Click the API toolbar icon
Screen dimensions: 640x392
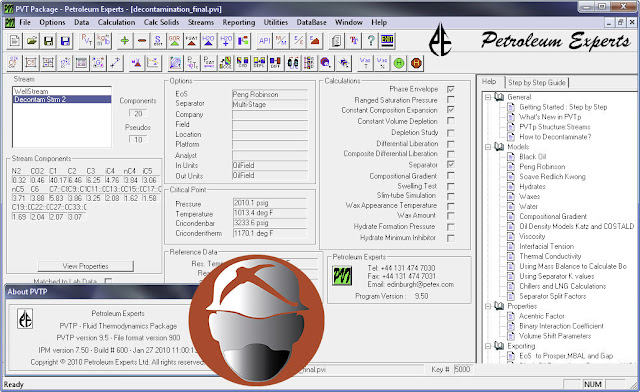click(x=264, y=41)
